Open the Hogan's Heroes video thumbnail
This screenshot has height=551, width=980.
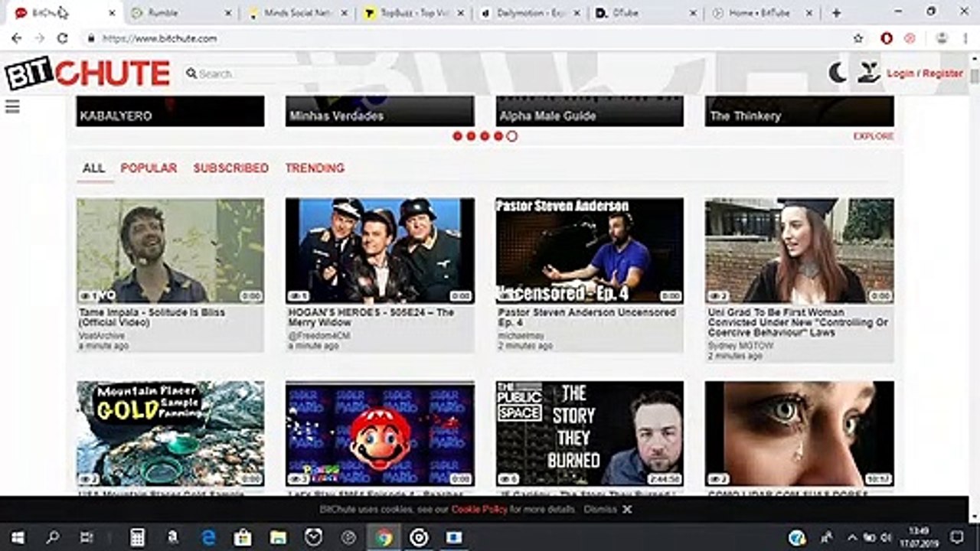pyautogui.click(x=380, y=251)
